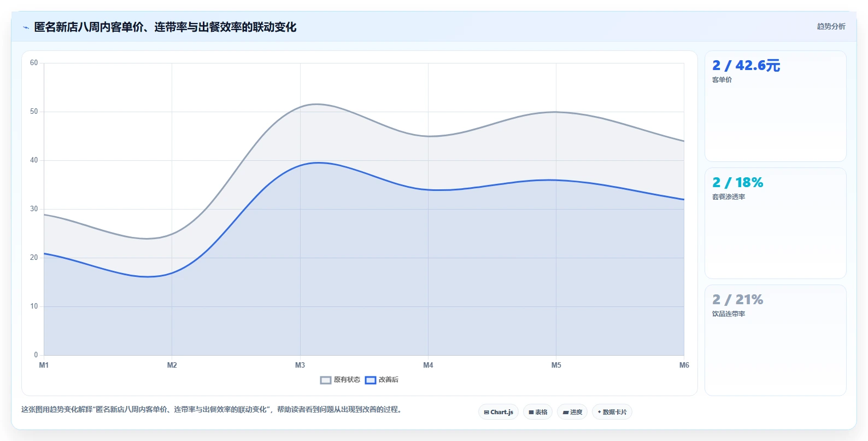The height and width of the screenshot is (441, 868).
Task: Click the 60 y-axis value
Action: [x=34, y=63]
